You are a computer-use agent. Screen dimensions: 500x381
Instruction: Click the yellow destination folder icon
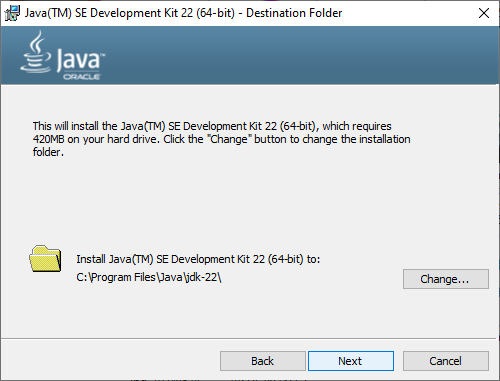45,259
